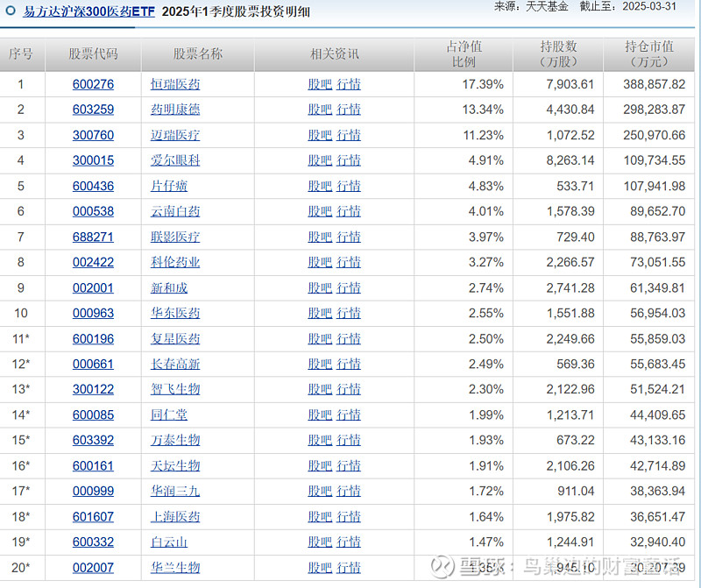The height and width of the screenshot is (588, 701).
Task: Open stock code 300122 link
Action: [93, 389]
